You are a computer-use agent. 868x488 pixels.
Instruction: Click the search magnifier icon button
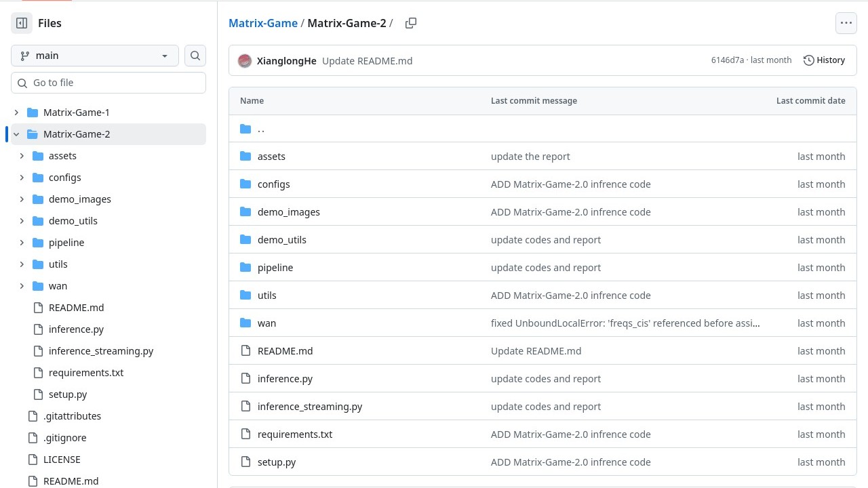pyautogui.click(x=195, y=56)
